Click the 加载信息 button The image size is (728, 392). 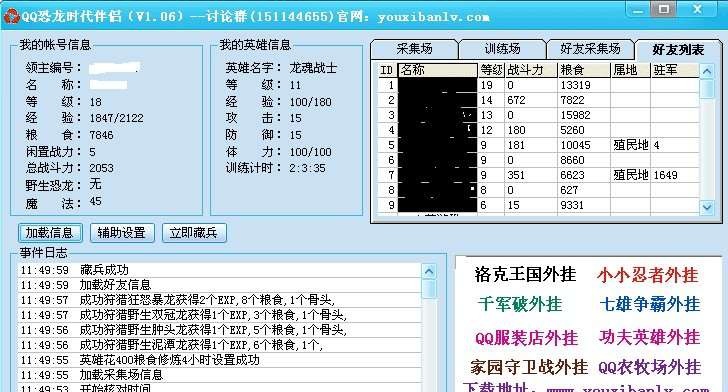coord(50,233)
